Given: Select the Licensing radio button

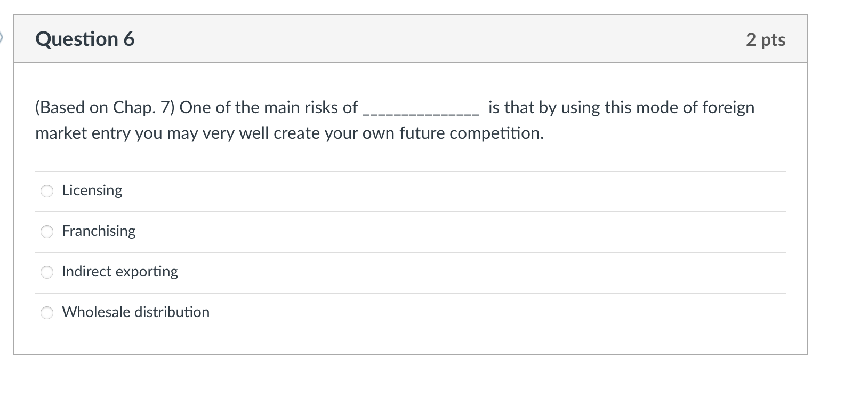Looking at the screenshot, I should tap(47, 191).
